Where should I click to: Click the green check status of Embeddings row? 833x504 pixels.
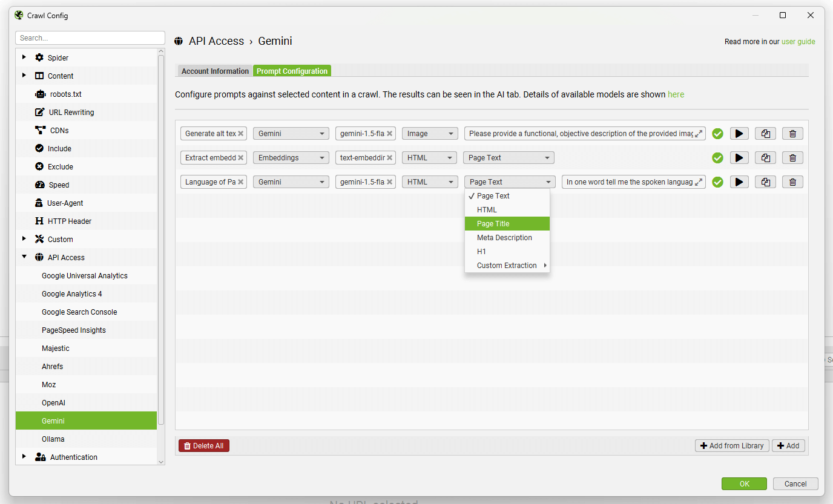click(717, 158)
